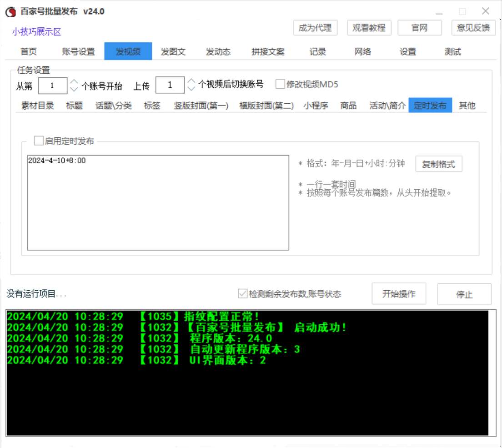Click the 2024-4-10+8:00 schedule entry
Image resolution: width=502 pixels, height=448 pixels.
(x=57, y=161)
